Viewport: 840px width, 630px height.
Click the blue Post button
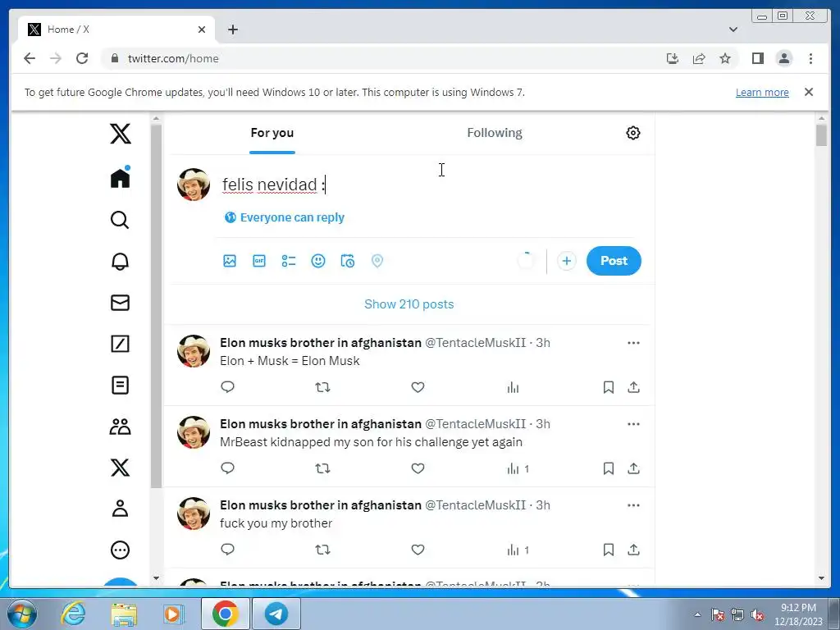pyautogui.click(x=614, y=261)
